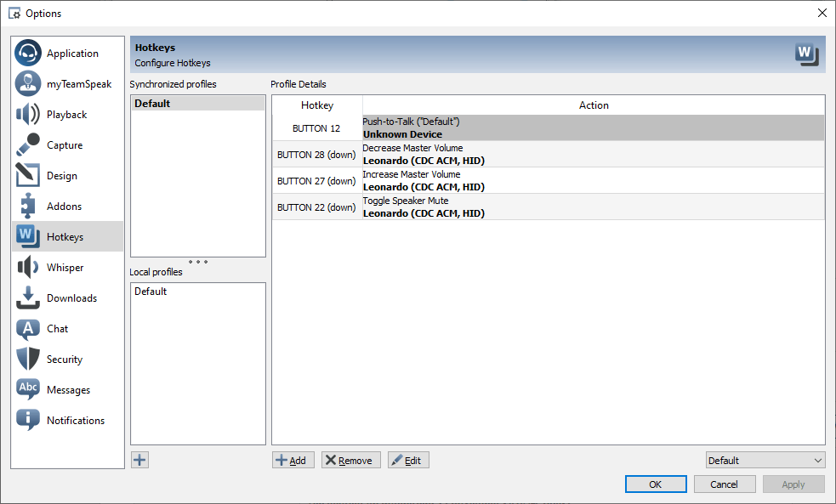
Task: Open the Design pen icon
Action: pyautogui.click(x=28, y=175)
